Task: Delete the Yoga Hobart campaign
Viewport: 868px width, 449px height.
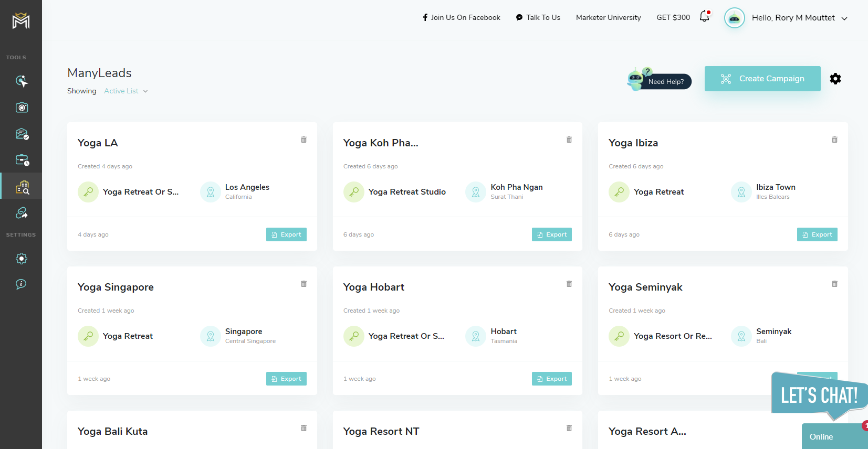Action: click(569, 284)
